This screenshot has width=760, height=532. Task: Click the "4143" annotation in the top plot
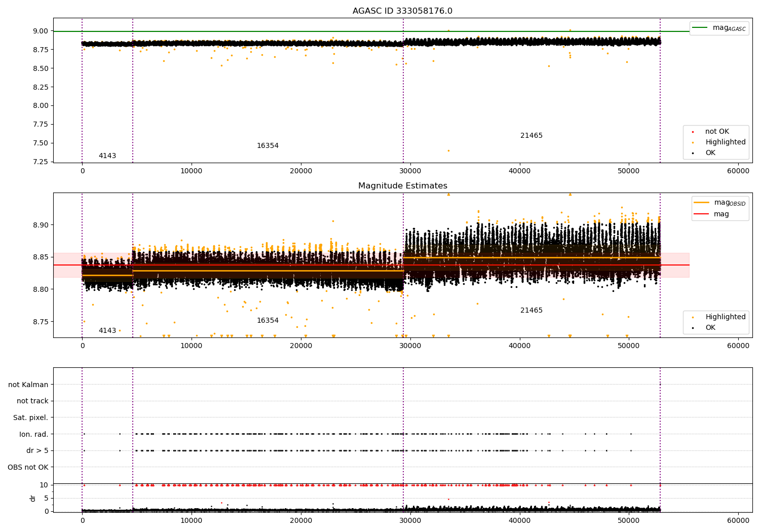click(107, 156)
